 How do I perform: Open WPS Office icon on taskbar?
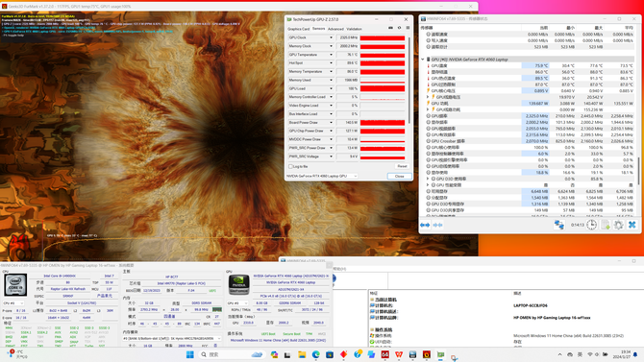(x=399, y=354)
